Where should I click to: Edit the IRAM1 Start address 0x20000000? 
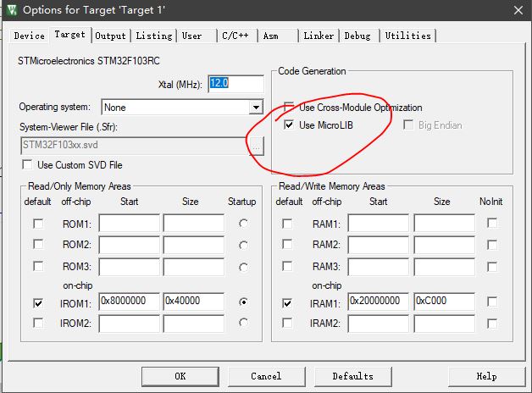379,302
